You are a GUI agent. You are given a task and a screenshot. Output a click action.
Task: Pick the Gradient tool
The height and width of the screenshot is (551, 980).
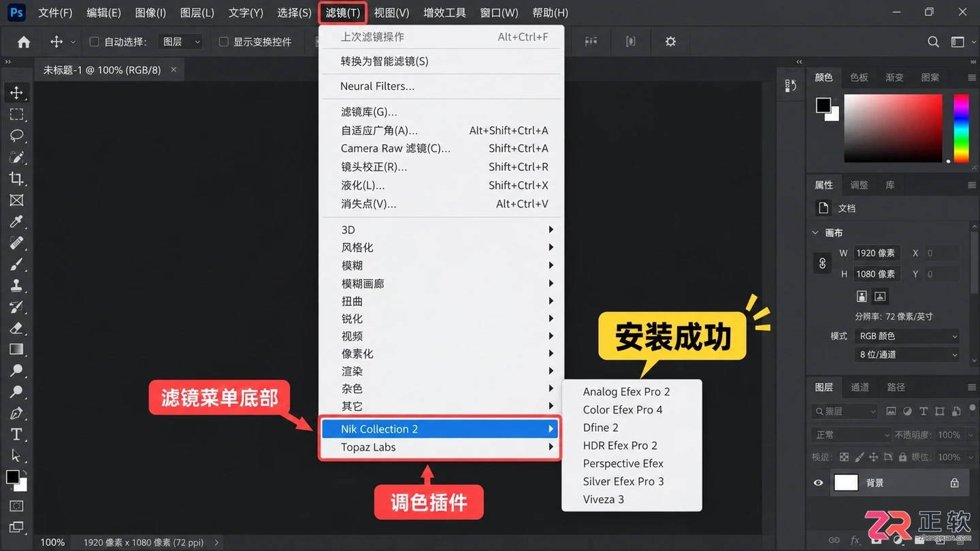point(16,349)
